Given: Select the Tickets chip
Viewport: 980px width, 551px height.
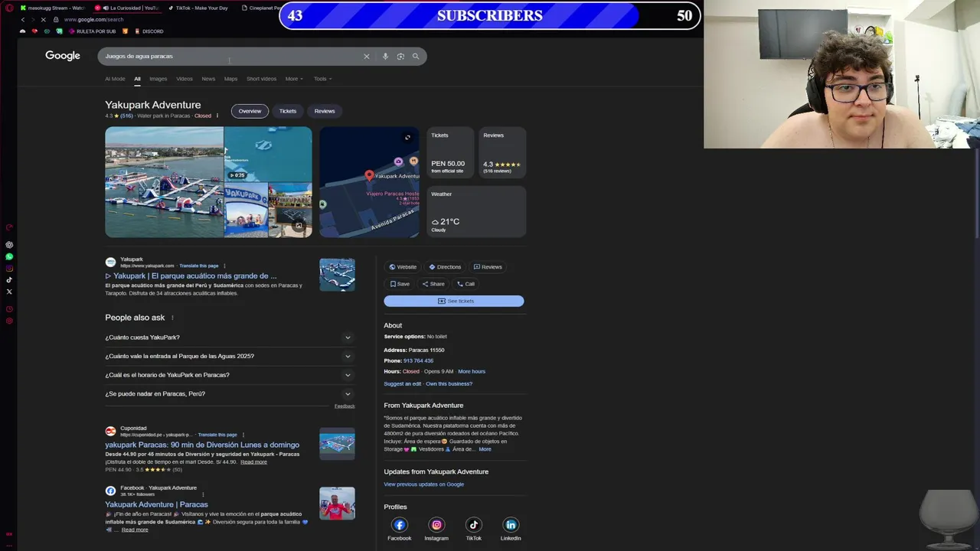Looking at the screenshot, I should [288, 111].
